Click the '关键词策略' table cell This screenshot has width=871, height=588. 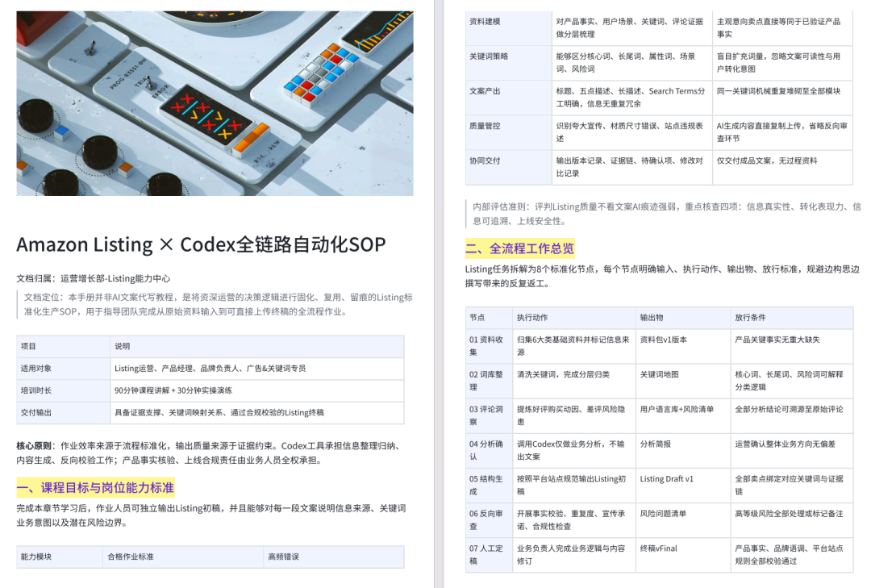coord(508,63)
